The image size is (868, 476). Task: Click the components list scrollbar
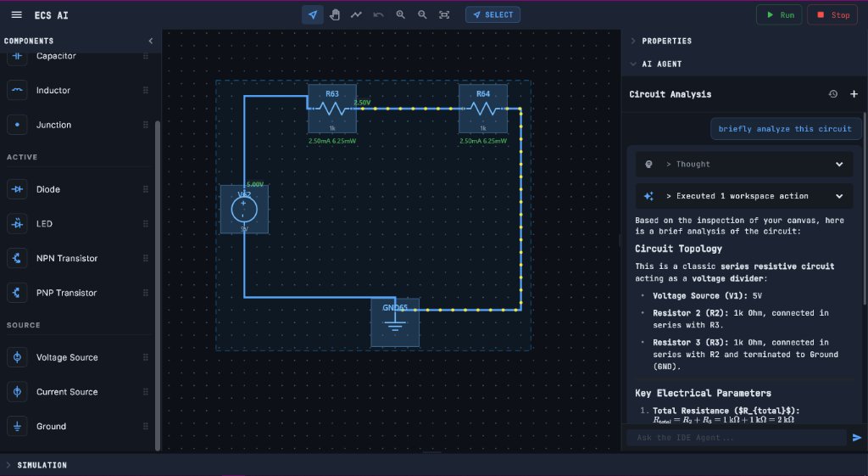click(x=157, y=285)
